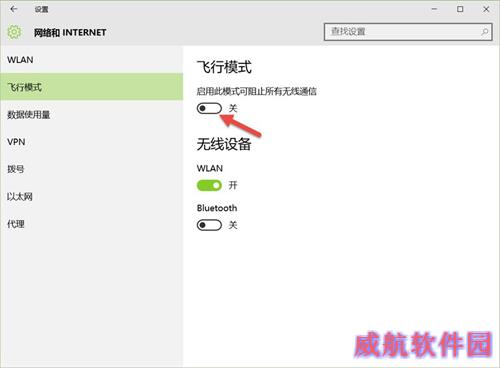Click the search magnifier icon
This screenshot has width=500, height=368.
485,32
